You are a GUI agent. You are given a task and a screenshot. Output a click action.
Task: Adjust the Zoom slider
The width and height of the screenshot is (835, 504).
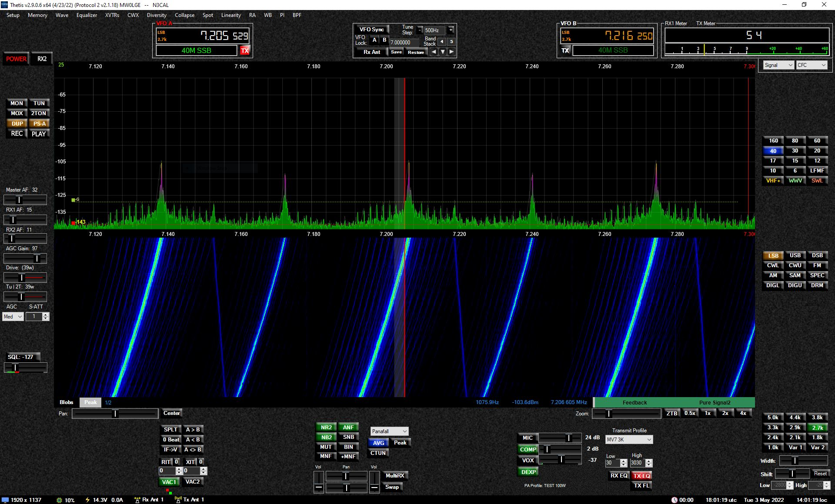627,414
